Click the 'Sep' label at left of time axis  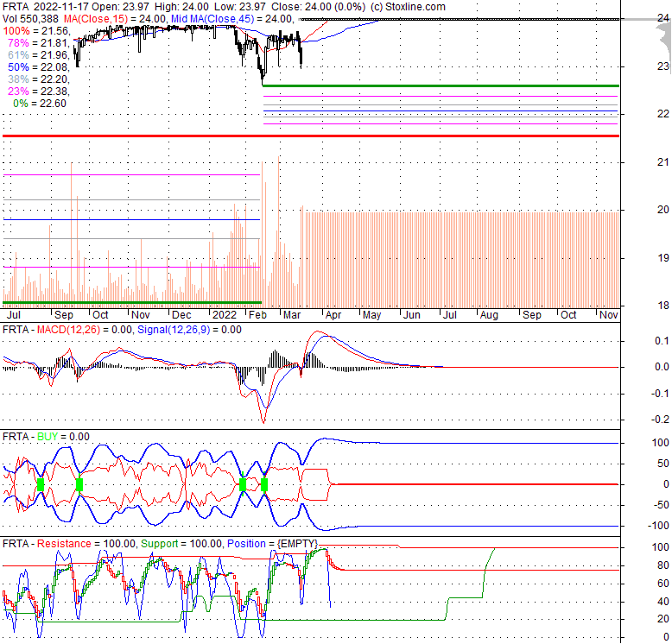pos(64,315)
